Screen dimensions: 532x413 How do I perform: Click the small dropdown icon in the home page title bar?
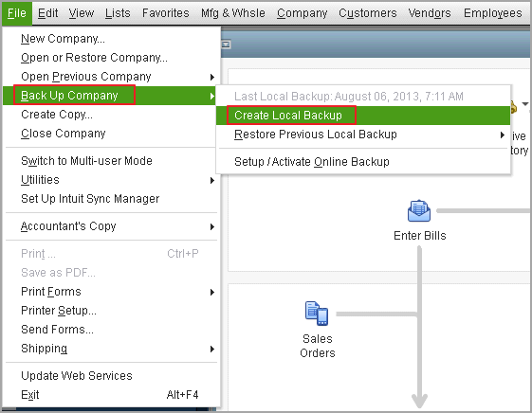(227, 45)
